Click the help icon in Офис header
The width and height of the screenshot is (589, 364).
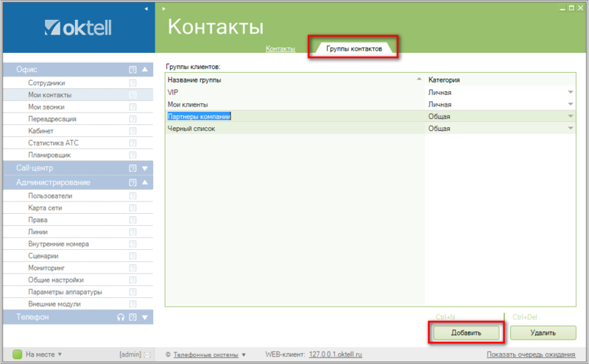(x=133, y=70)
